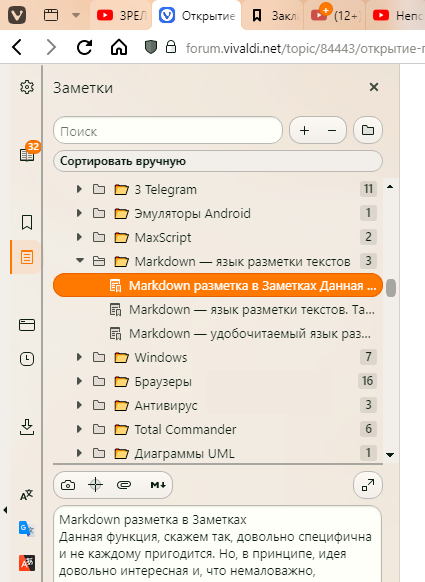
Task: Click the camera screenshot icon in note toolbar
Action: point(68,485)
